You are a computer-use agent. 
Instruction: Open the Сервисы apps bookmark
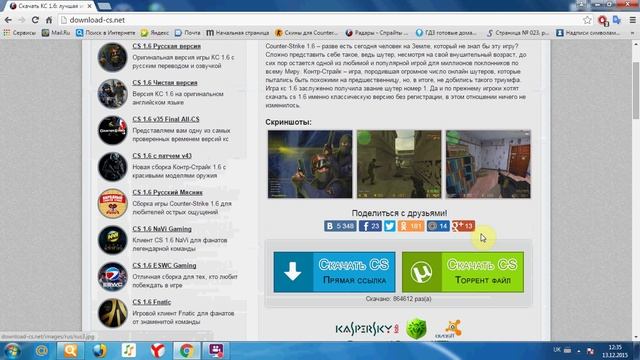20,33
